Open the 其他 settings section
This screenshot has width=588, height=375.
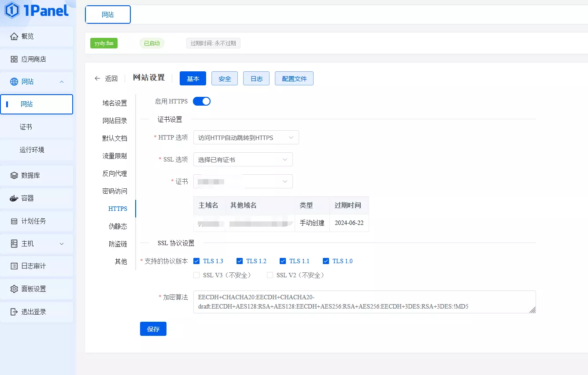[x=121, y=261]
